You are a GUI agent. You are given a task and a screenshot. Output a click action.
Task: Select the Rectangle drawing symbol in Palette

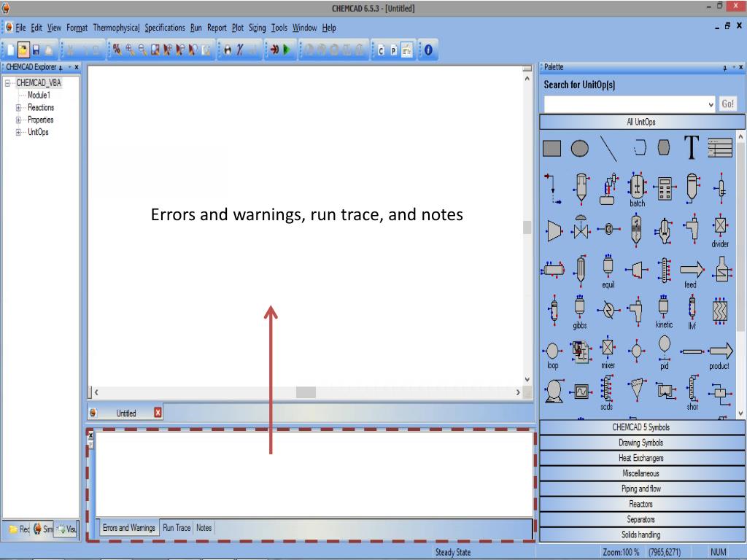tap(551, 148)
